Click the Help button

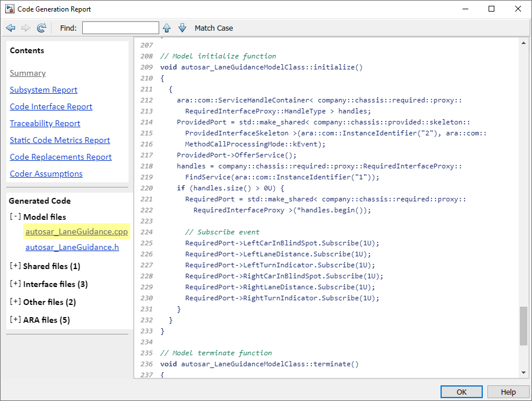pos(508,392)
